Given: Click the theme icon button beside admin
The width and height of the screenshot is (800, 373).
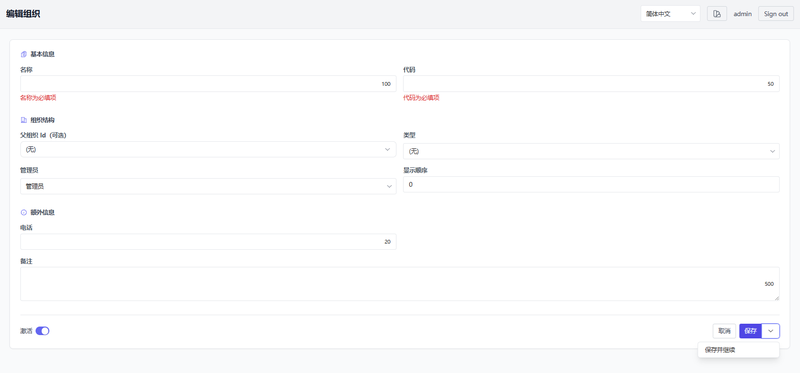Looking at the screenshot, I should click(717, 14).
